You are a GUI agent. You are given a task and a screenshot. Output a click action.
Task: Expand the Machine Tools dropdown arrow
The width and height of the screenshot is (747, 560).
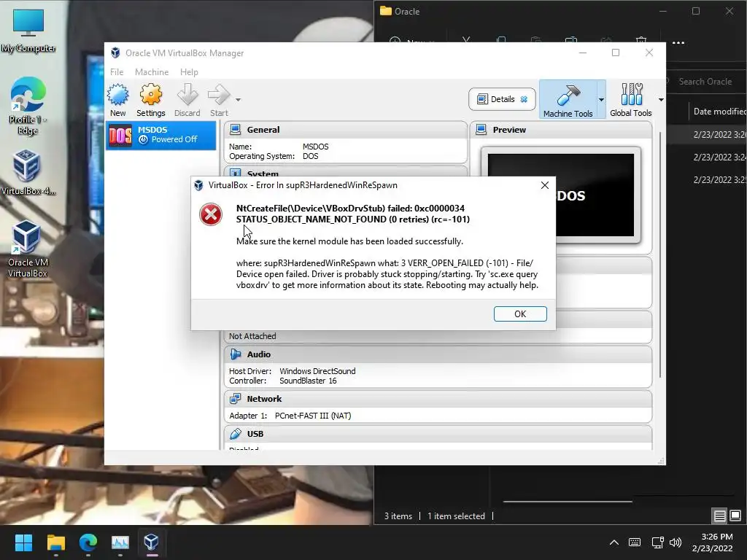601,99
